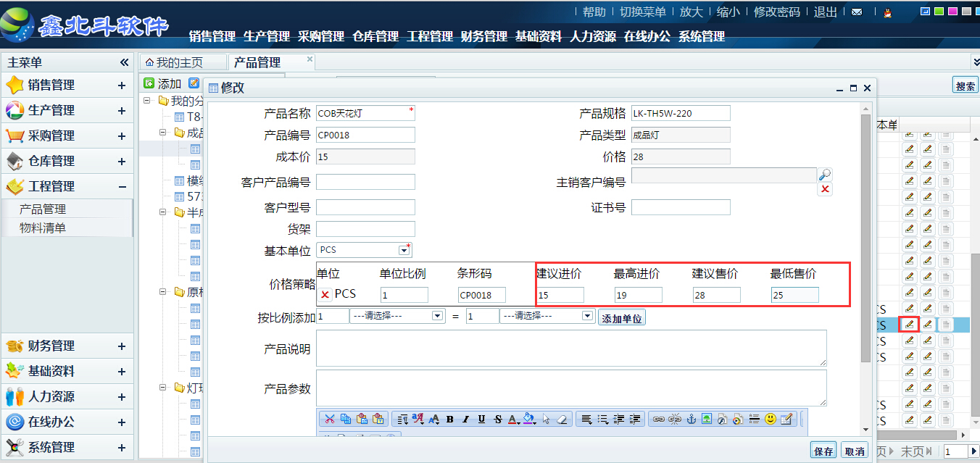Open the mail envelope icon in the top bar
980x463 pixels.
(x=857, y=12)
